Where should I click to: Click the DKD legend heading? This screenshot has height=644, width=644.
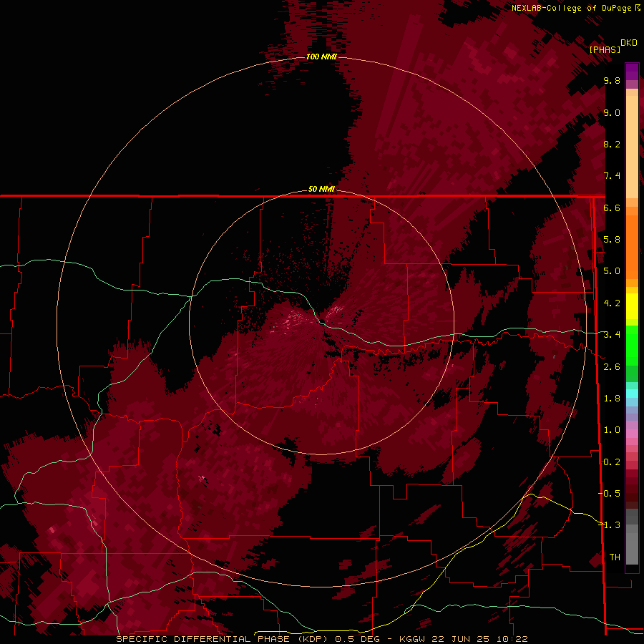[628, 43]
